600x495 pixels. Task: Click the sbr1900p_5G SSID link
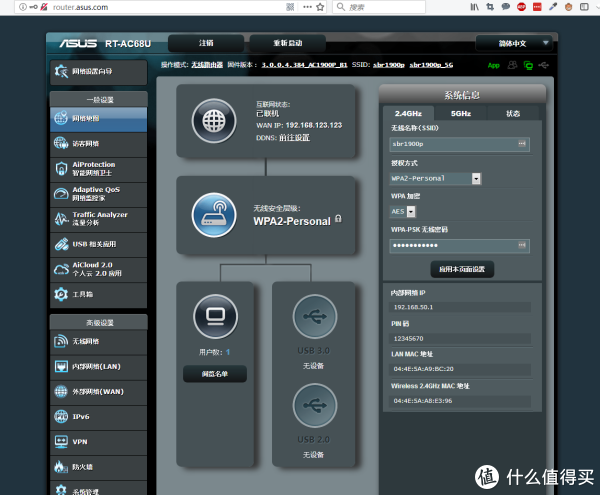coord(431,65)
